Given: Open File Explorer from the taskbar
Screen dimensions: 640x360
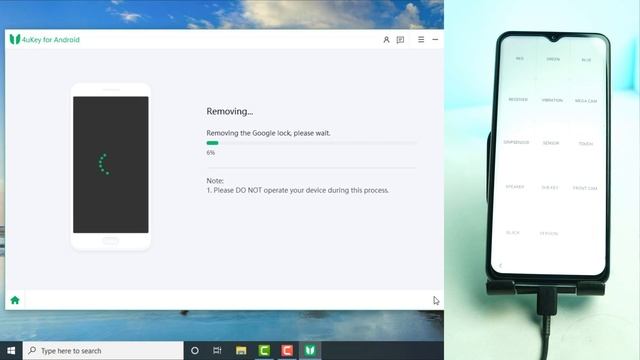Looking at the screenshot, I should (x=241, y=351).
